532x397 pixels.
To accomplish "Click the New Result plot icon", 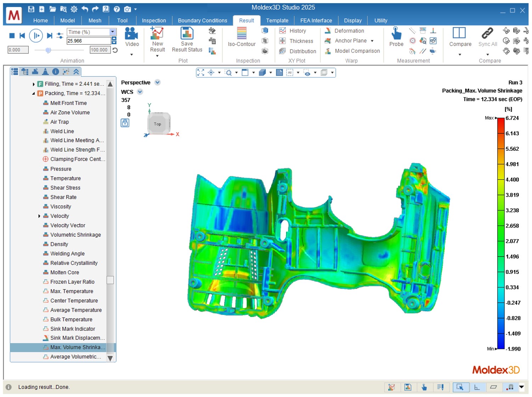I will pos(157,33).
